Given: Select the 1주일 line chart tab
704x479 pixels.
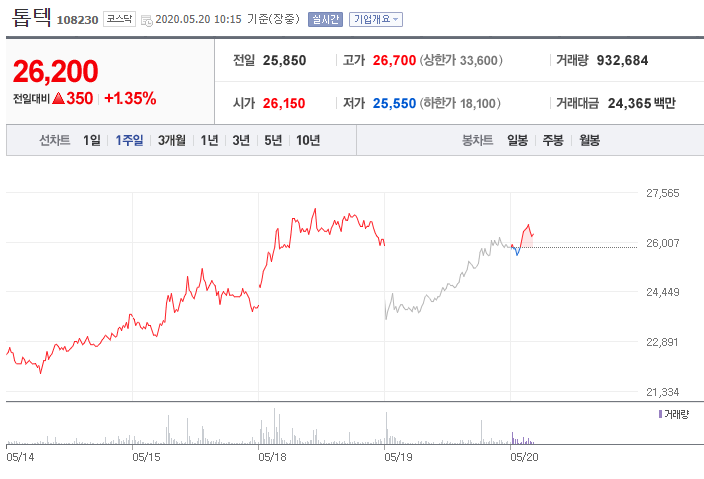Looking at the screenshot, I should (129, 141).
